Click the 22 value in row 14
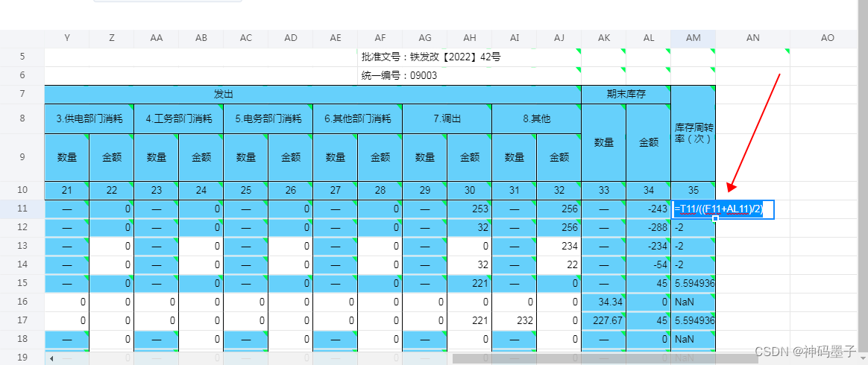Viewport: 868px width, 365px height. [559, 265]
